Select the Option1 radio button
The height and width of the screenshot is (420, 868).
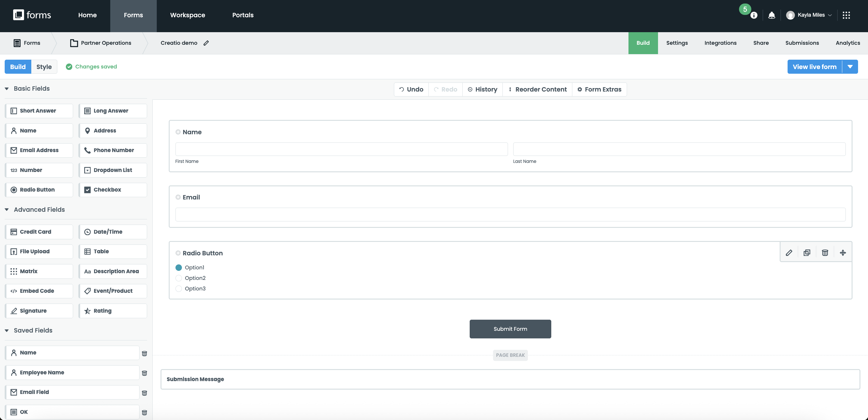coord(179,268)
